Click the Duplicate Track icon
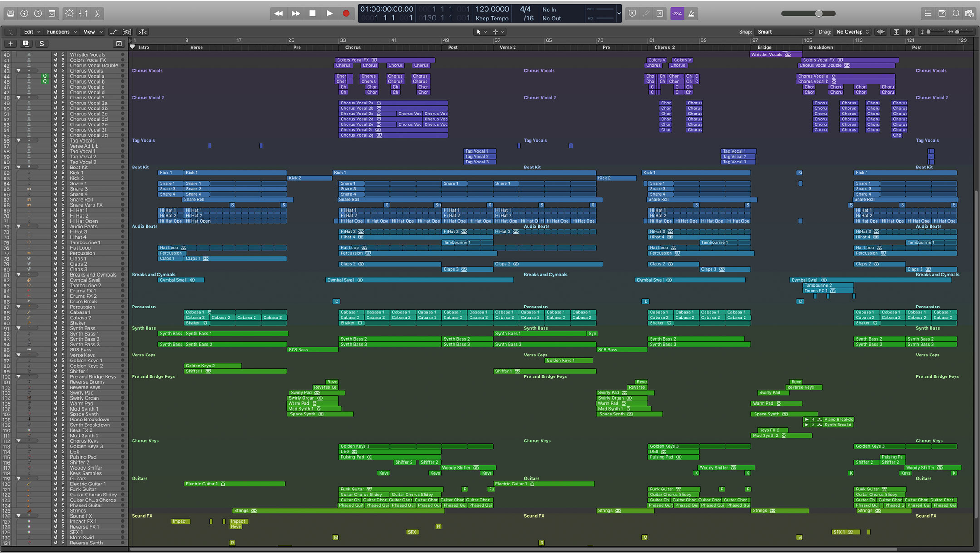The width and height of the screenshot is (980, 554). click(26, 44)
